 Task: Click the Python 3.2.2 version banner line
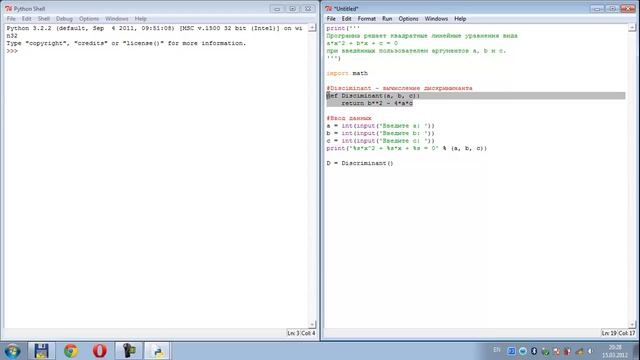tap(154, 28)
